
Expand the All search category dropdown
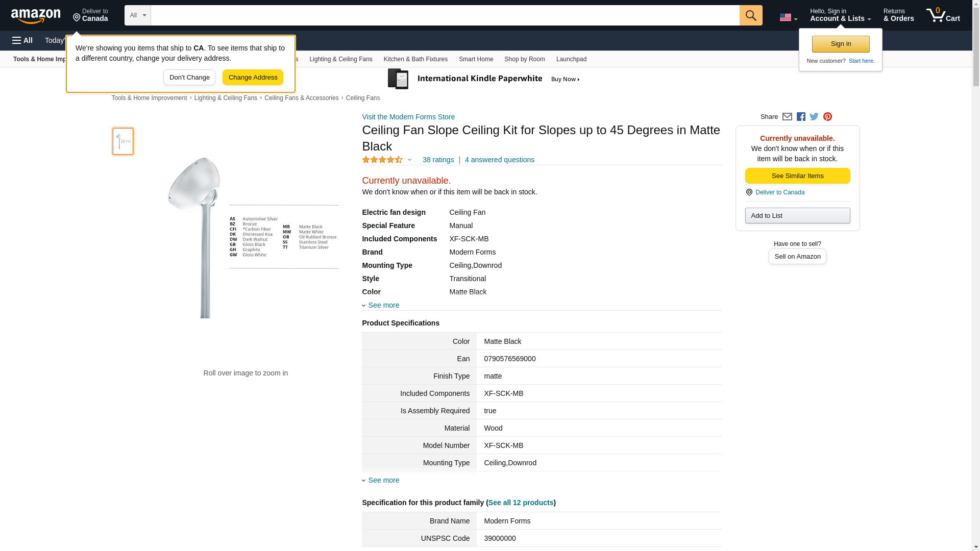(137, 15)
